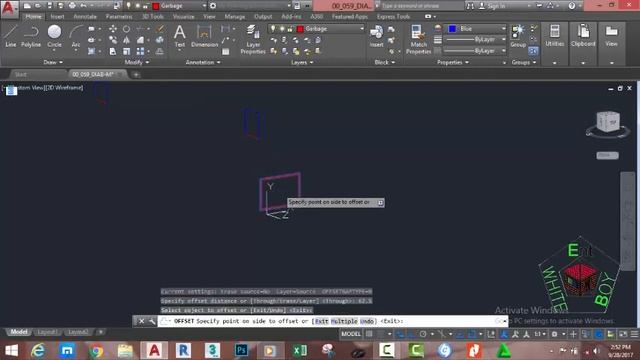Select the Line tool
The height and width of the screenshot is (360, 640).
[11, 36]
